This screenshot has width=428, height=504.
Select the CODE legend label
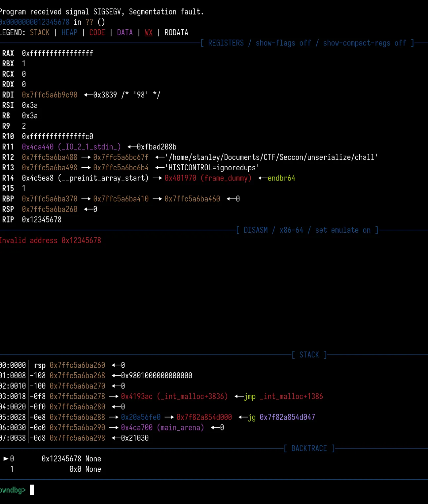[97, 32]
